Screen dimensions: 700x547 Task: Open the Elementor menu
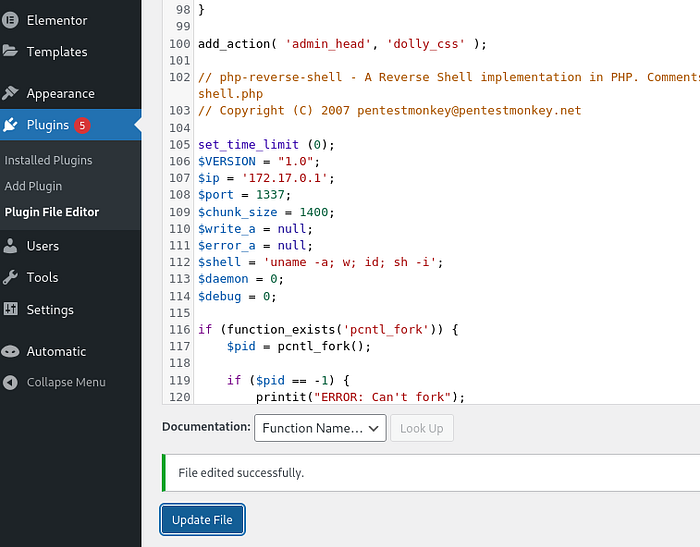(x=57, y=20)
